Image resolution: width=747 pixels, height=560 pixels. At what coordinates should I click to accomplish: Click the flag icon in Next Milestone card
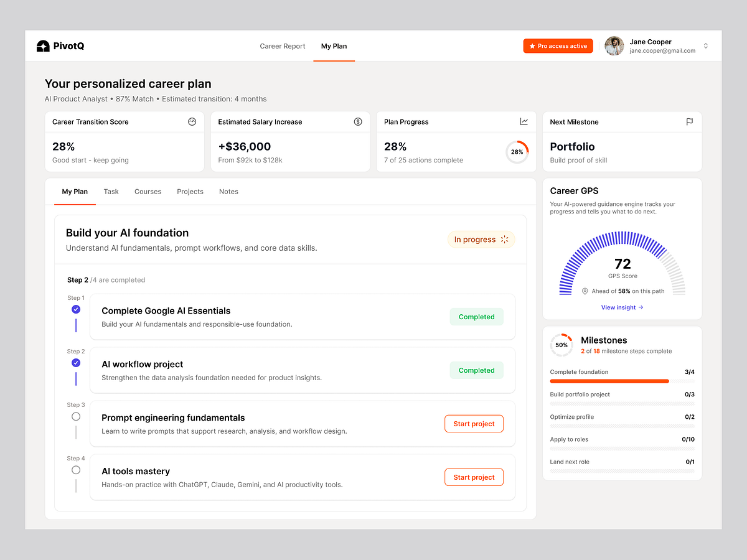690,122
